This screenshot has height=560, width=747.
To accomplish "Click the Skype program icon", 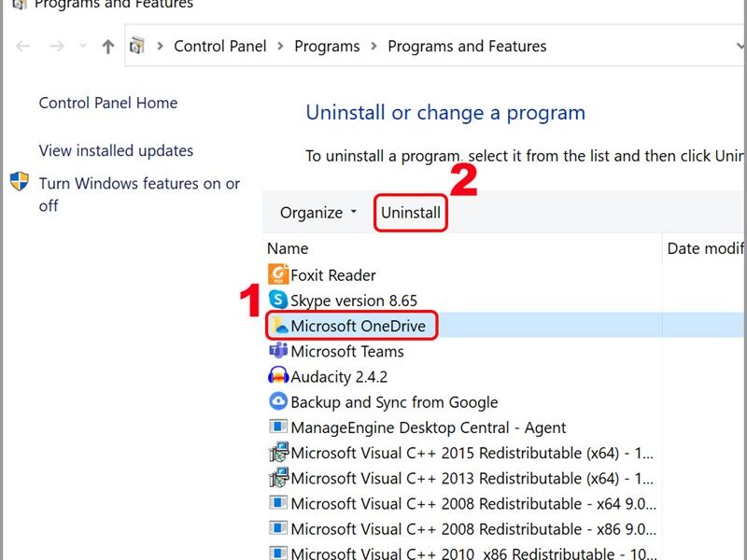I will [278, 300].
